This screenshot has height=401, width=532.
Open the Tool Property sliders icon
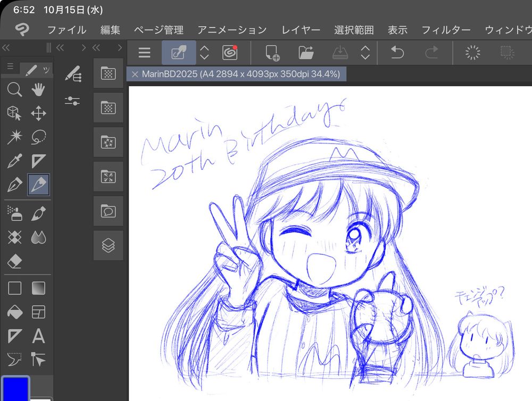(72, 101)
